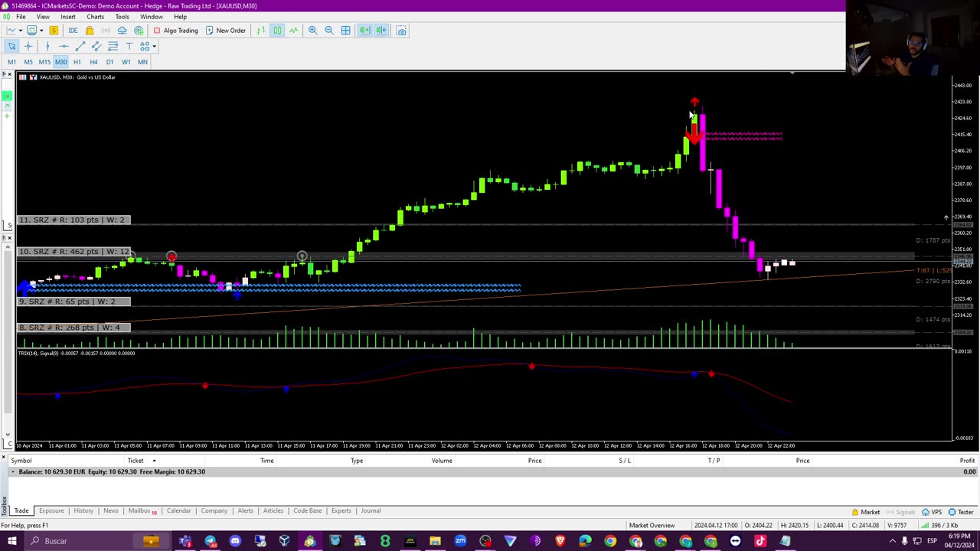980x551 pixels.
Task: Switch to M1 timeframe
Action: (11, 62)
